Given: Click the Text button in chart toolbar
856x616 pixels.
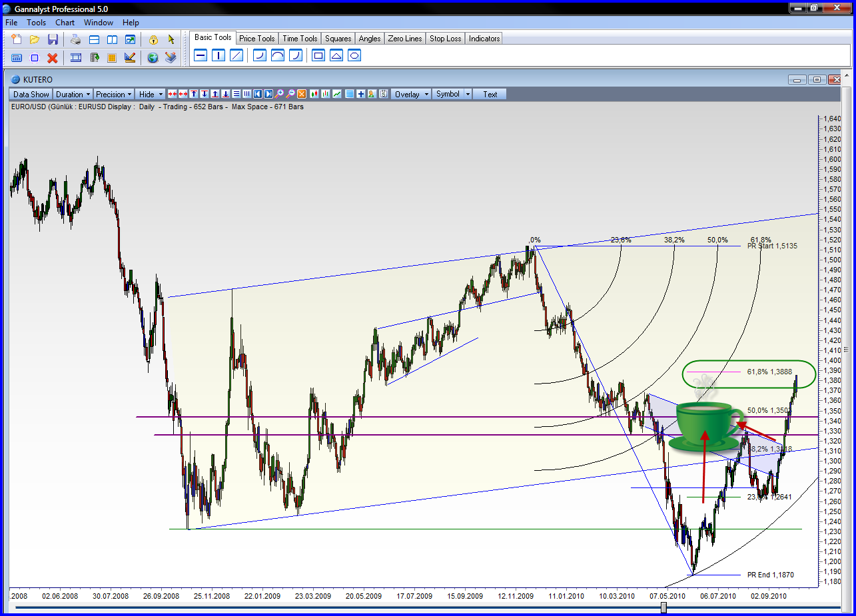Looking at the screenshot, I should click(490, 95).
